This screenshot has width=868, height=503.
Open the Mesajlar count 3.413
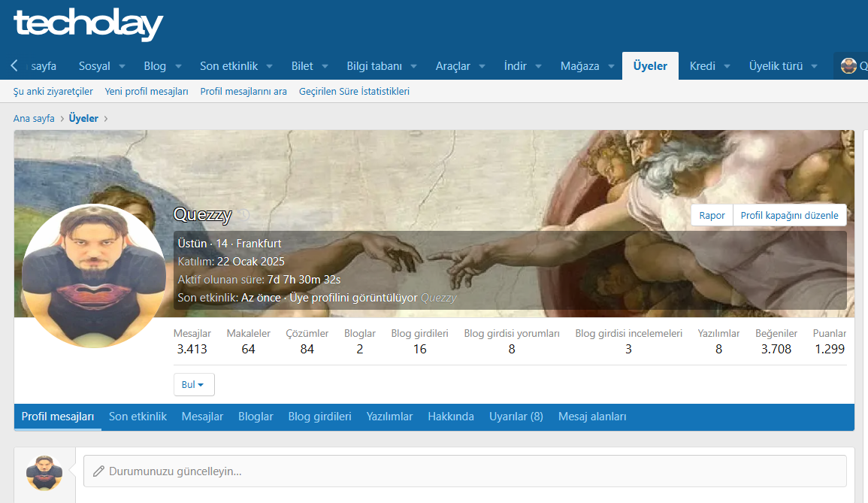(x=192, y=349)
